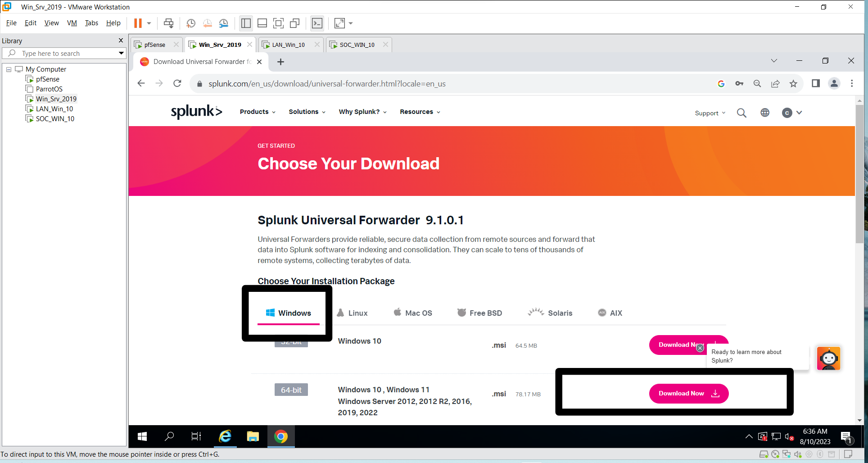The width and height of the screenshot is (868, 463).
Task: Open the VMware File menu
Action: coord(11,23)
